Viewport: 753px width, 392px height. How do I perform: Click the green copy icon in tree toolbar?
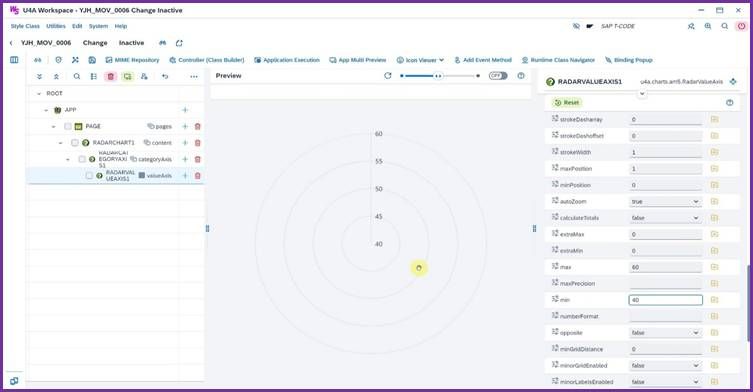coord(127,76)
